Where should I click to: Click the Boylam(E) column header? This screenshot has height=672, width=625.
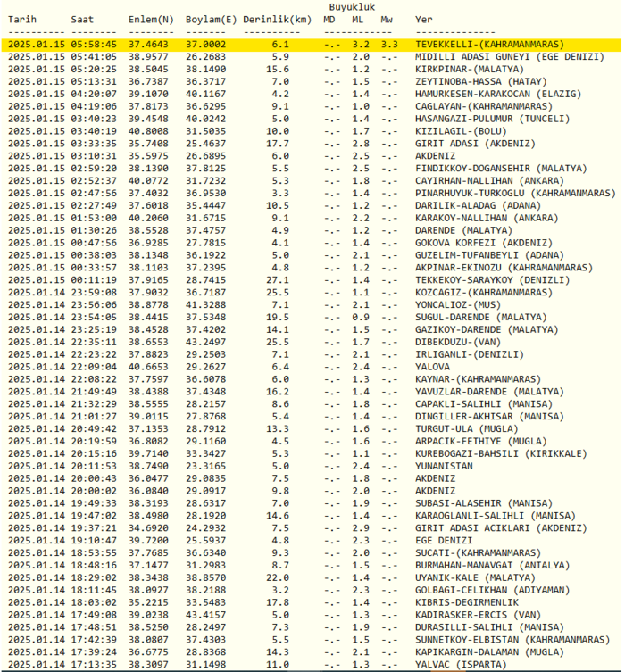pyautogui.click(x=212, y=20)
